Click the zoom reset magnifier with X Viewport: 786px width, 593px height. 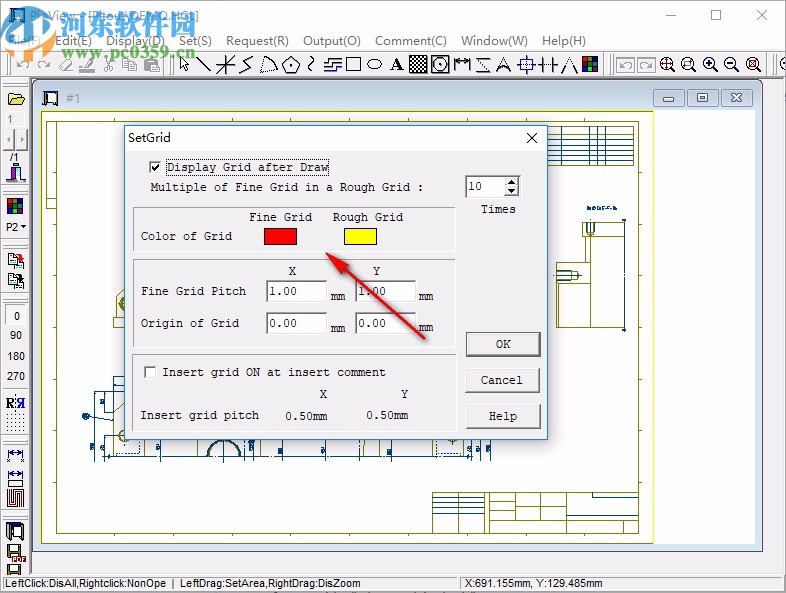point(753,64)
